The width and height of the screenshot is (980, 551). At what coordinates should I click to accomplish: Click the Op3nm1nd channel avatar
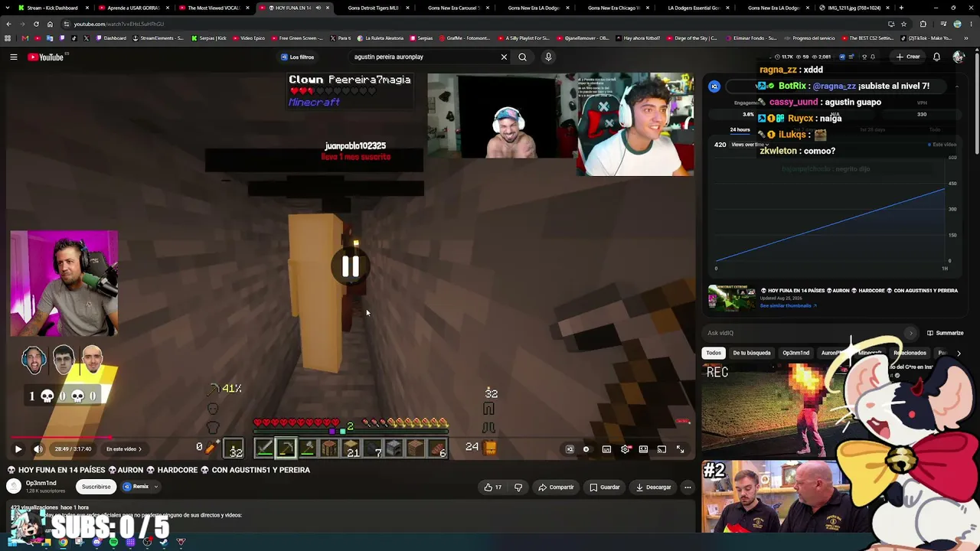click(x=14, y=487)
